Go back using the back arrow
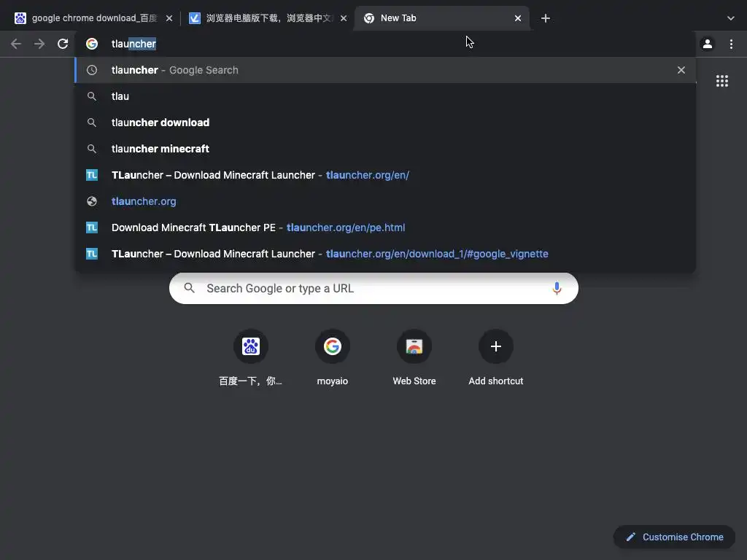The height and width of the screenshot is (560, 747). coord(16,44)
